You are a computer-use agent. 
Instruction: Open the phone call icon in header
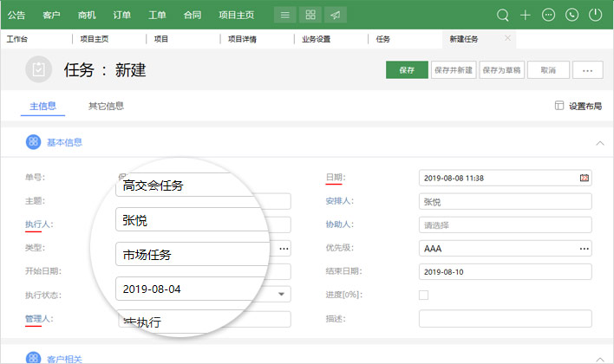click(572, 15)
